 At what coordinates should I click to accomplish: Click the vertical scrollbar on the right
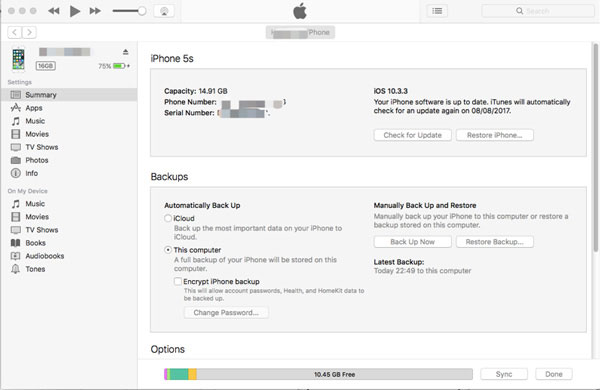[596, 147]
